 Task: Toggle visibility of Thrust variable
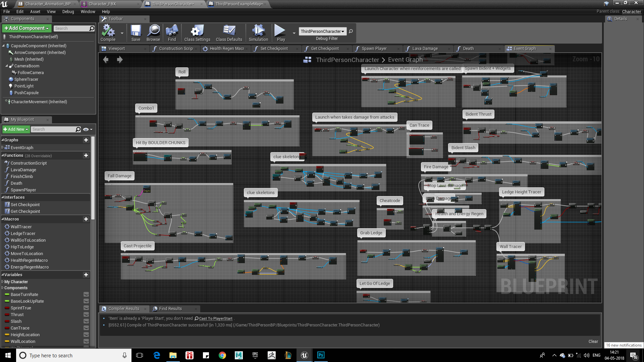86,315
